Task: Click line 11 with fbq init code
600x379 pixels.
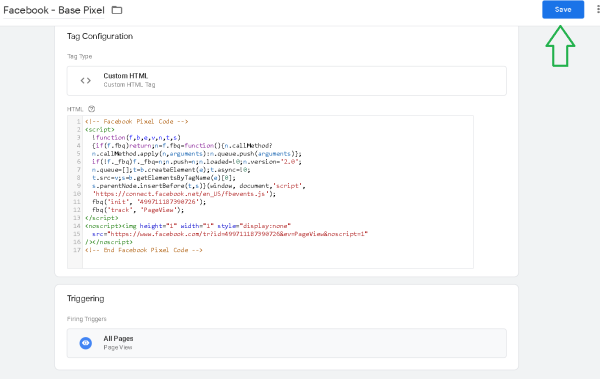Action: pyautogui.click(x=149, y=202)
